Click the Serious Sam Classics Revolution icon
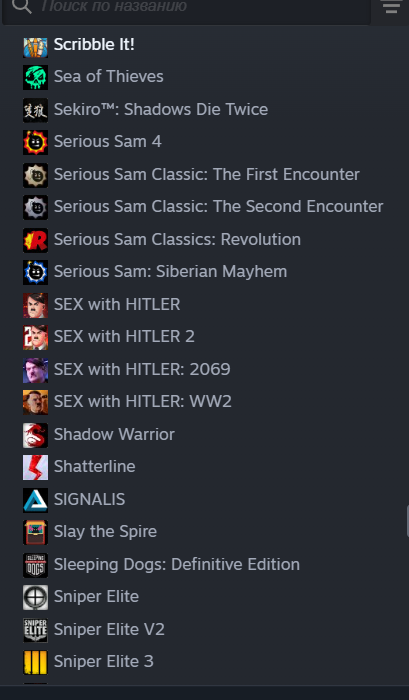Screen dimensions: 409x700 pyautogui.click(x=35, y=240)
